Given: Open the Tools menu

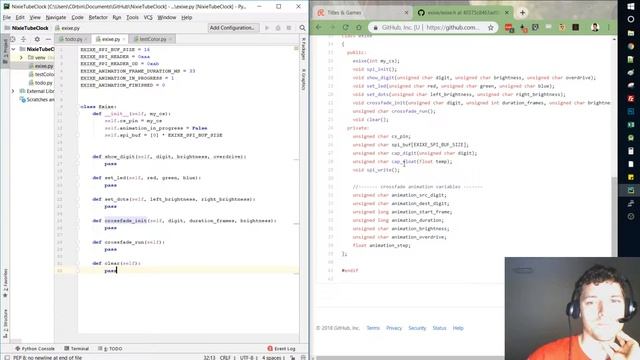Looking at the screenshot, I should pos(132,18).
